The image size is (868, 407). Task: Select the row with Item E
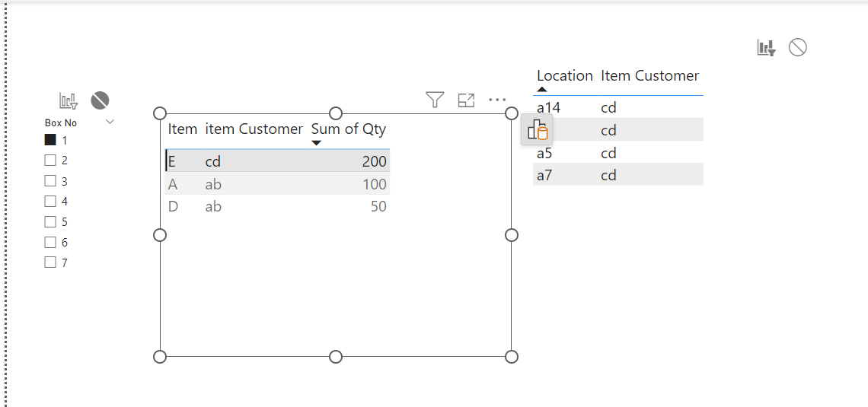tap(277, 161)
